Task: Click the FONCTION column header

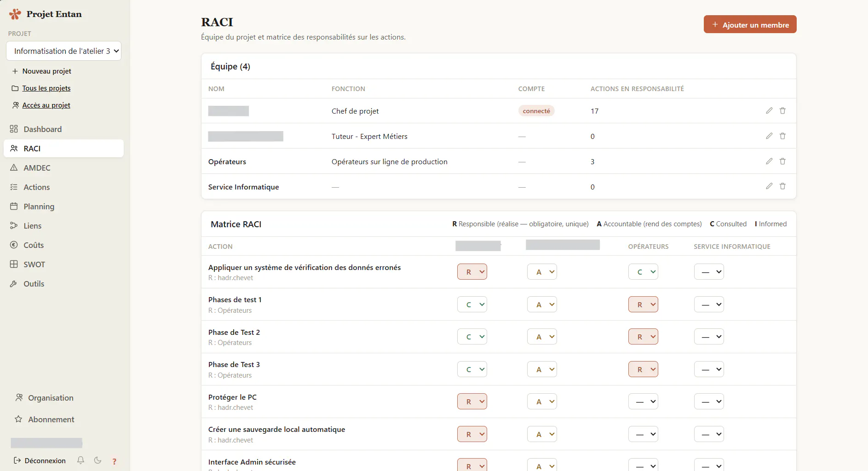Action: click(x=348, y=89)
